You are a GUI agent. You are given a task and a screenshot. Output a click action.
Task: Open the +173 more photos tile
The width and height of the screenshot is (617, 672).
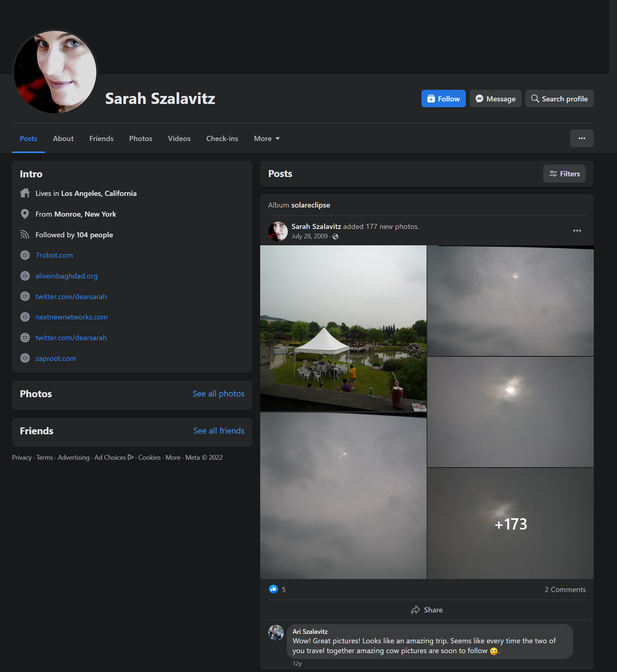510,523
